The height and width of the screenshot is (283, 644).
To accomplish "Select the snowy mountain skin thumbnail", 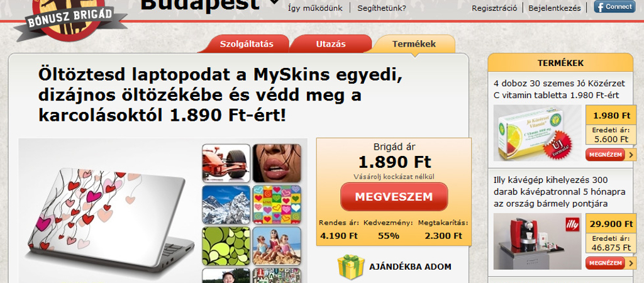I will click(x=226, y=204).
